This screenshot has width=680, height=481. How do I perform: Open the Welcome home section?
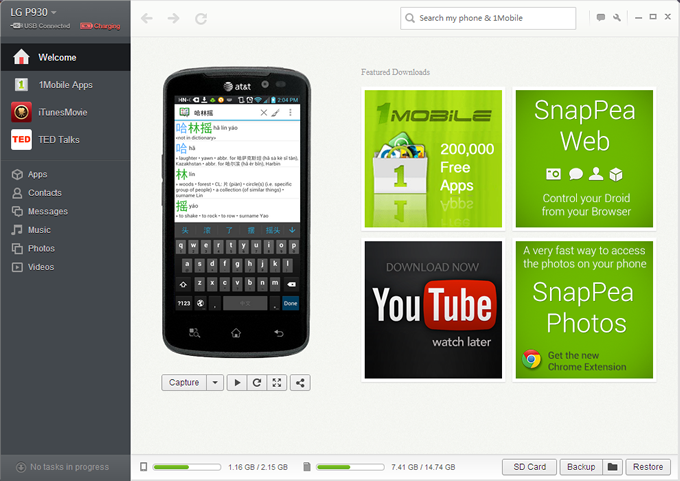[65, 57]
